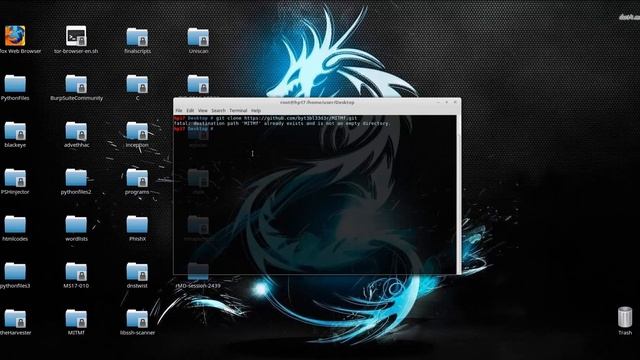
Task: Open the Trash desktop icon
Action: (625, 317)
